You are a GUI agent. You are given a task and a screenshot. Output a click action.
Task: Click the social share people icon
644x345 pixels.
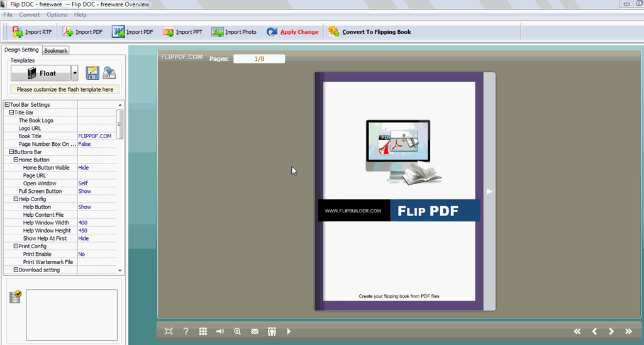point(272,331)
